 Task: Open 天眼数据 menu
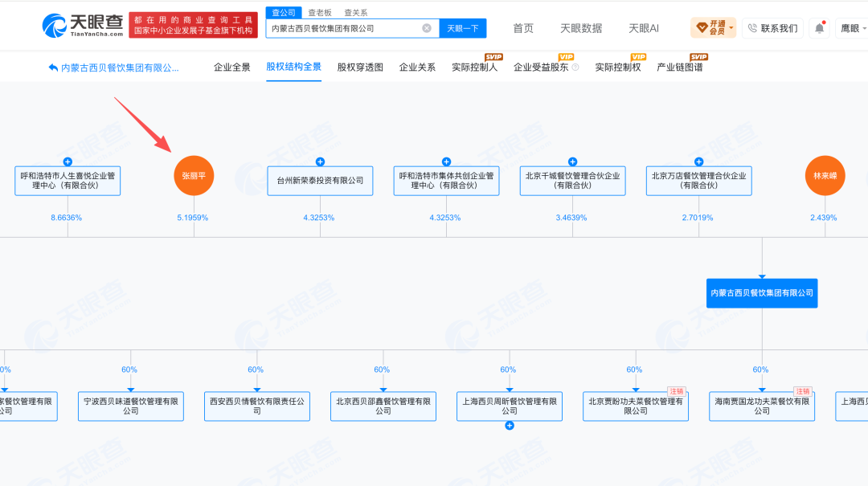click(x=581, y=28)
